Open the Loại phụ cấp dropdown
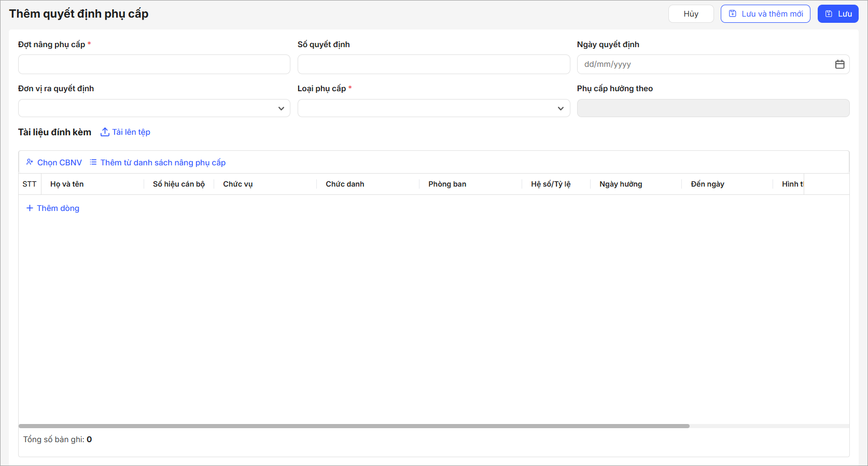This screenshot has width=868, height=466. pyautogui.click(x=433, y=108)
